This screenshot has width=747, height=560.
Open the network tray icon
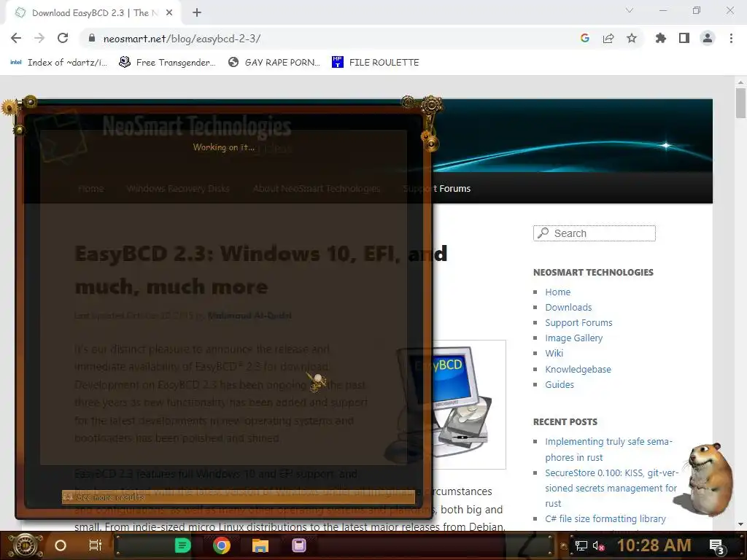(x=581, y=545)
